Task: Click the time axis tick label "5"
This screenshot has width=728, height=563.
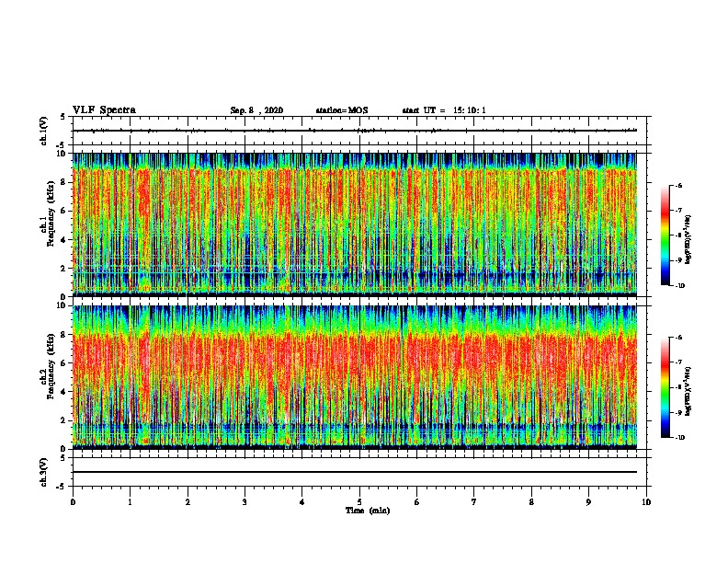Action: point(359,502)
